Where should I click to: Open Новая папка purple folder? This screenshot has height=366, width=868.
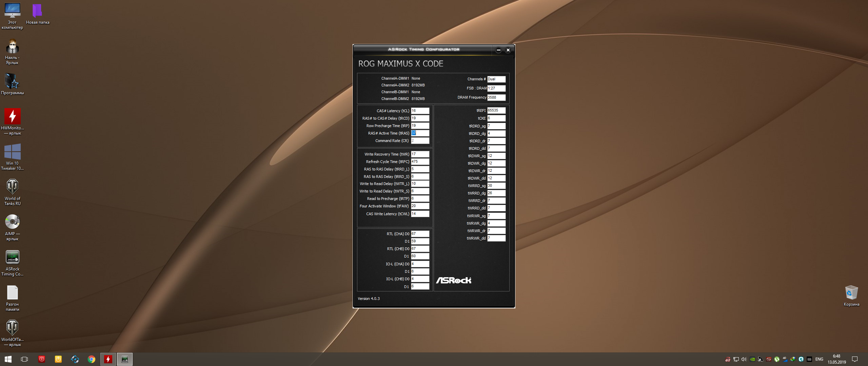click(37, 11)
